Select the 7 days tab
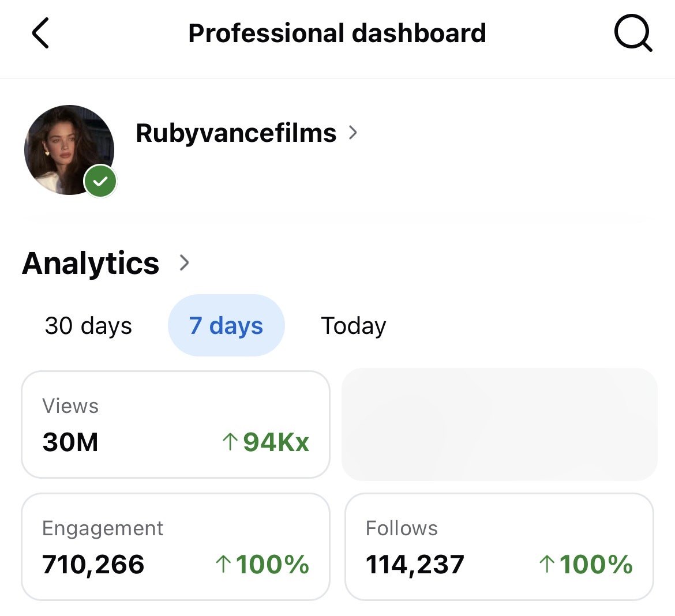Screen dimensions: 675x616 pyautogui.click(x=226, y=325)
